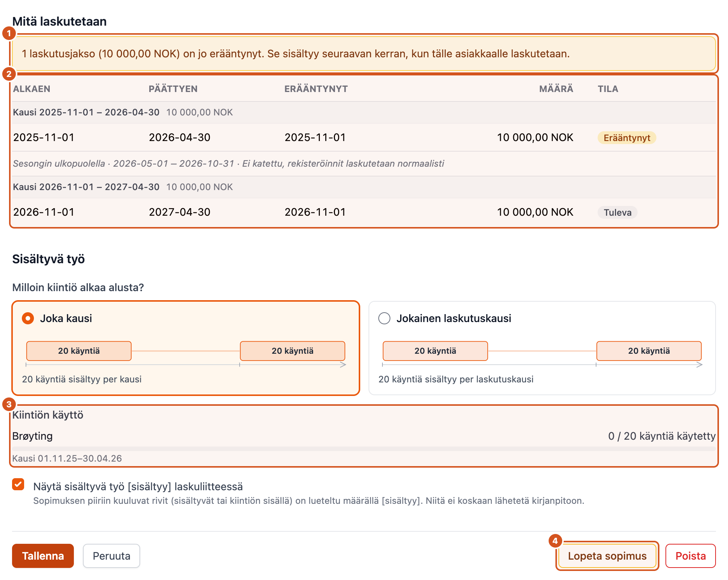Delete using the Poista button
Image resolution: width=728 pixels, height=580 pixels.
tap(690, 556)
